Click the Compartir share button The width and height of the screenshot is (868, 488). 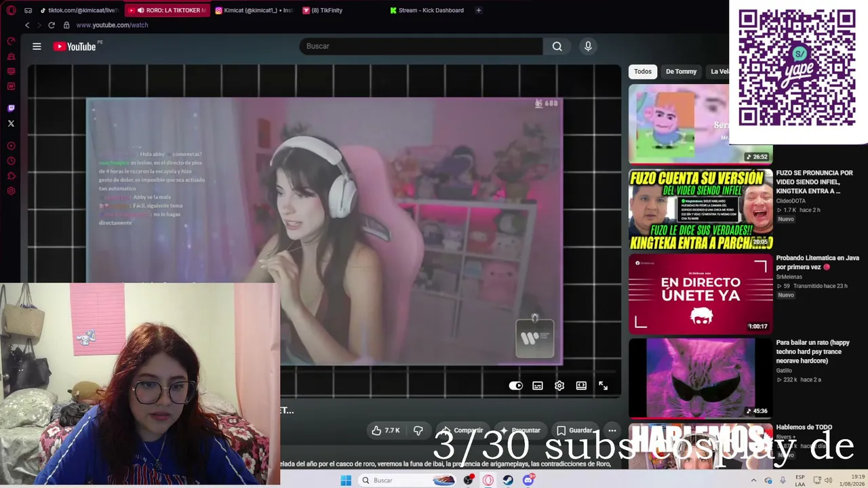click(x=462, y=430)
